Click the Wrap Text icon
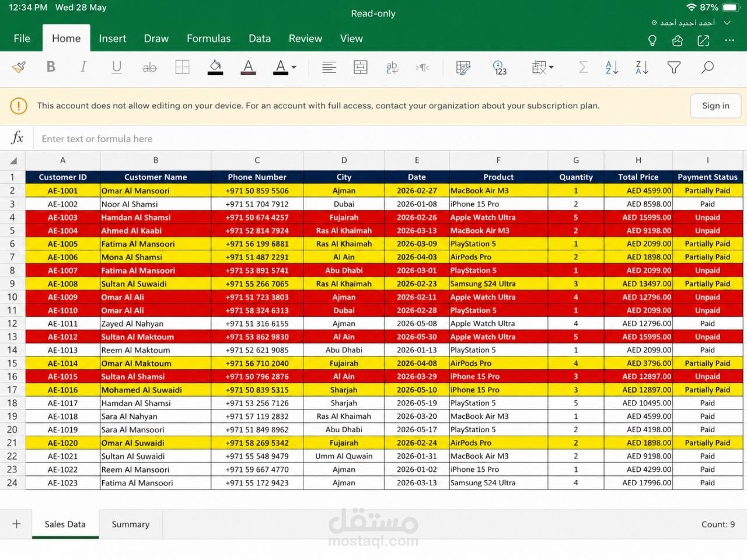Viewport: 747px width, 560px height. pos(392,68)
